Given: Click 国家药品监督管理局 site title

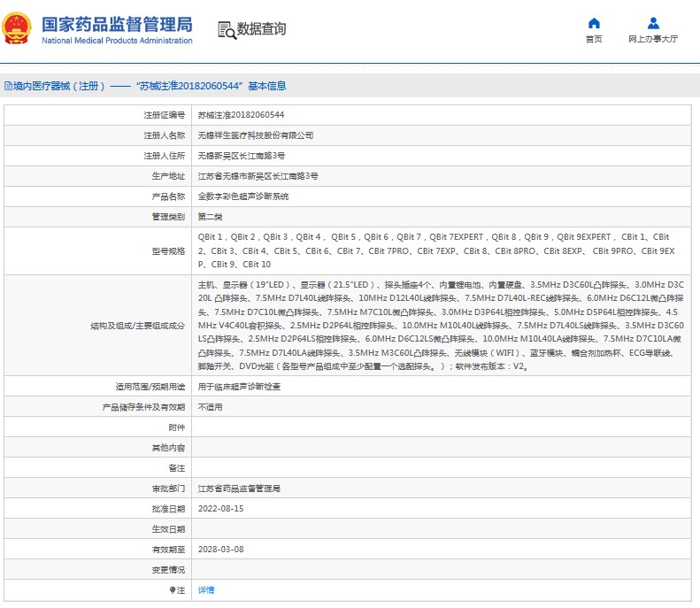Looking at the screenshot, I should point(117,24).
